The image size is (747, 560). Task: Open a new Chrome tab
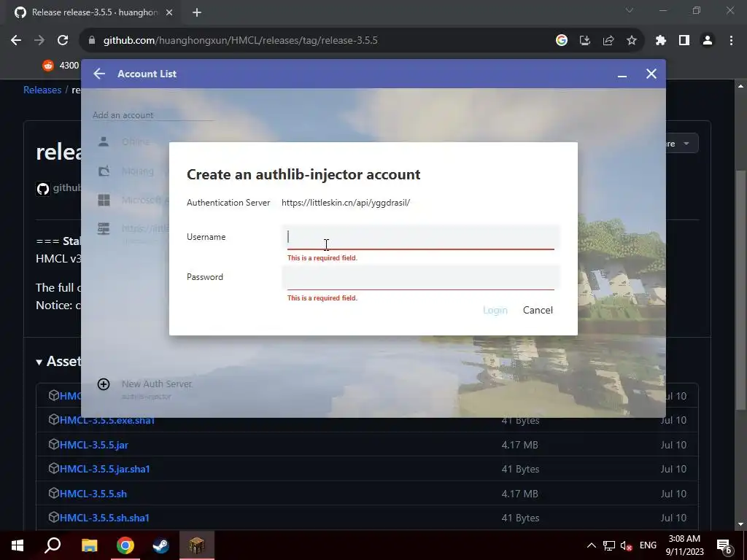[x=197, y=12]
